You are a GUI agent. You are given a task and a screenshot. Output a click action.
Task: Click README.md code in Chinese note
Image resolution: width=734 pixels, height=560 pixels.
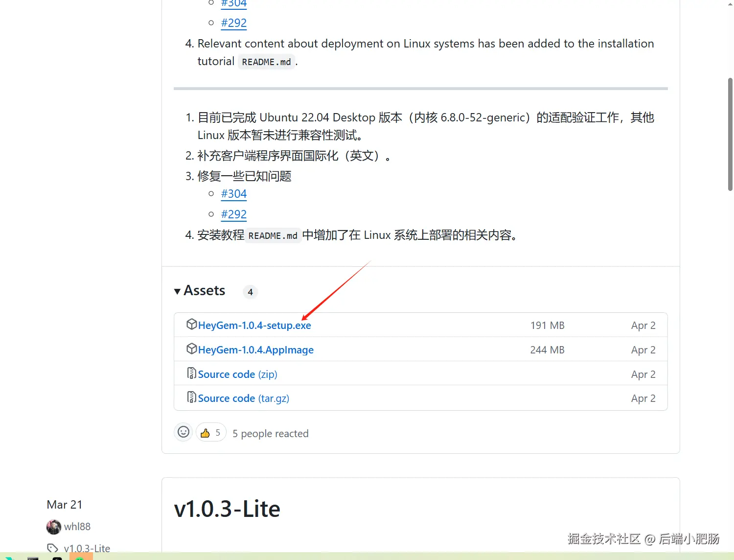[273, 236]
